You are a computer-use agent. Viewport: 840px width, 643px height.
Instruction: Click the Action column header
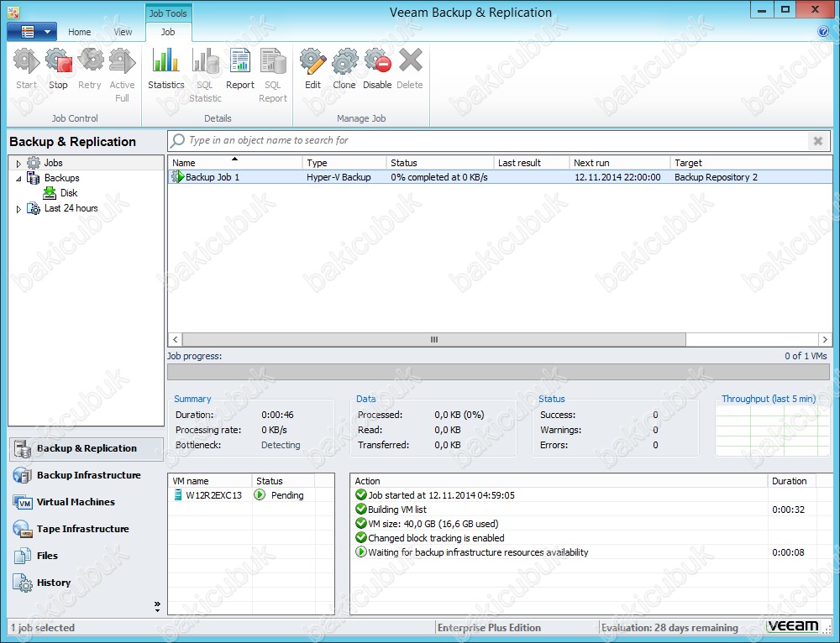pyautogui.click(x=559, y=481)
